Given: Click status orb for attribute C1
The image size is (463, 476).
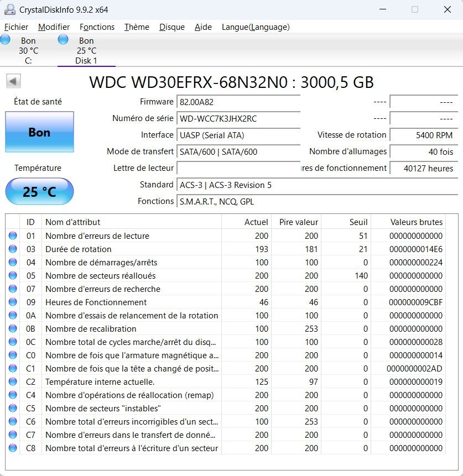Looking at the screenshot, I should coord(13,368).
